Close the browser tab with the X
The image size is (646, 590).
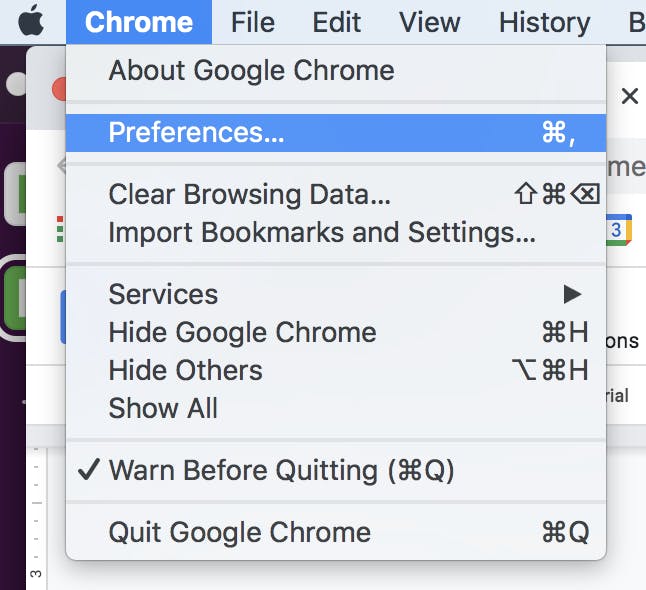coord(629,96)
